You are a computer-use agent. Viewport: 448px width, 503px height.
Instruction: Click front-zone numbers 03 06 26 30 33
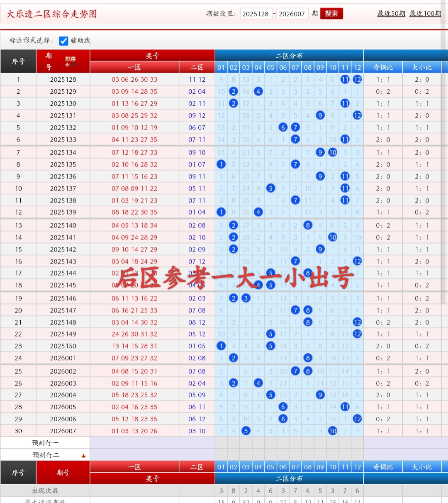[x=134, y=79]
